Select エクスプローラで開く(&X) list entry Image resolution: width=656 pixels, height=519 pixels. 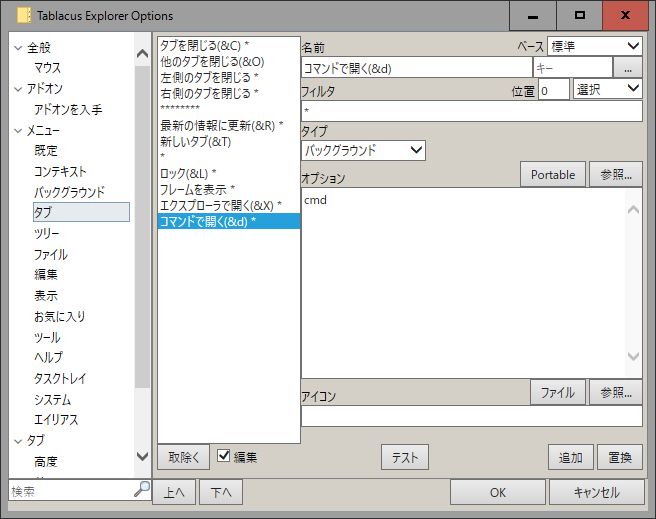221,205
